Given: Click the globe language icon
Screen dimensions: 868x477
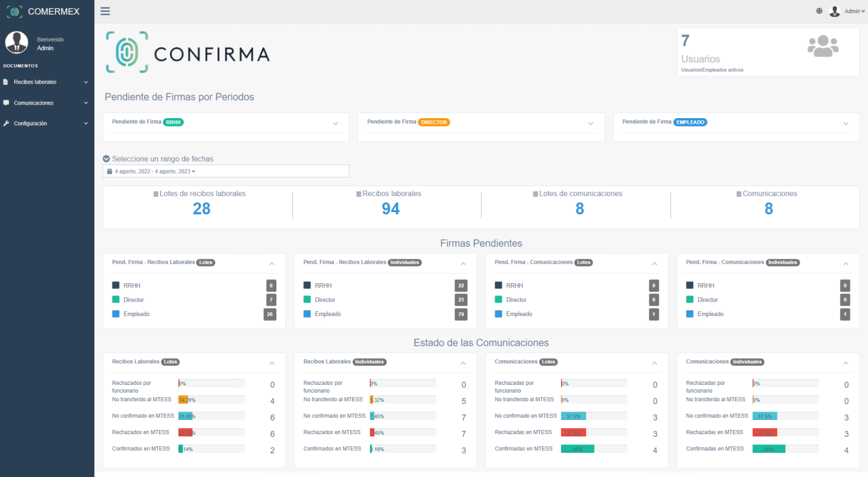Looking at the screenshot, I should coord(819,11).
